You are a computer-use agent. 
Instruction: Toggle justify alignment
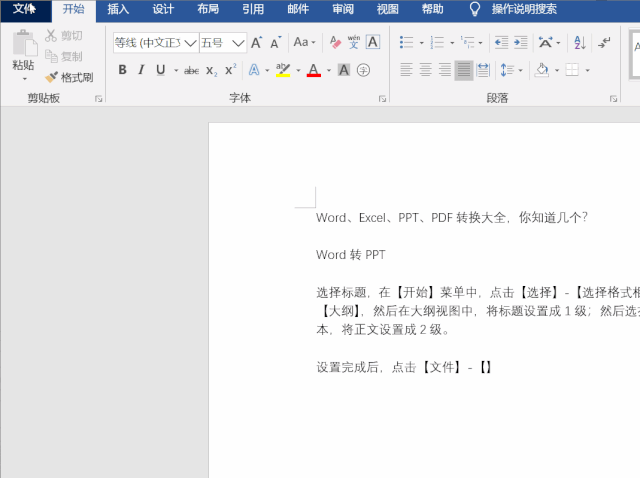pyautogui.click(x=464, y=70)
